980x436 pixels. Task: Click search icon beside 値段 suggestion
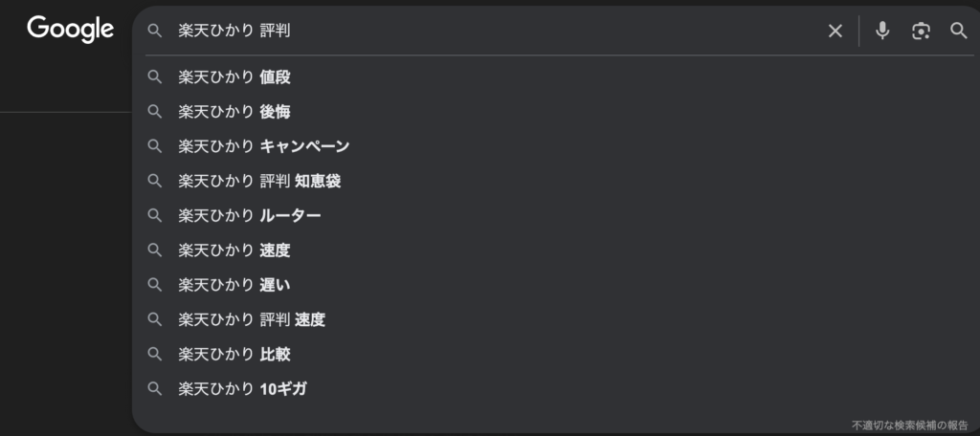(x=154, y=77)
